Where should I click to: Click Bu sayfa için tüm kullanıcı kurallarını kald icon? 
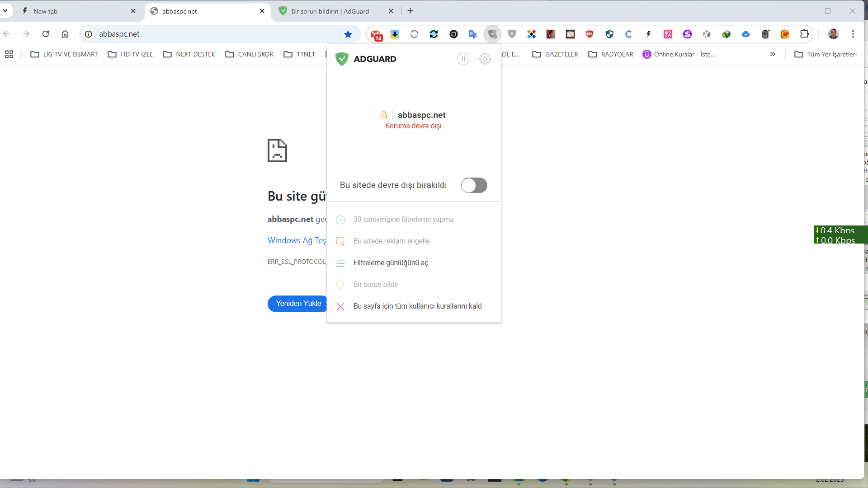click(340, 305)
